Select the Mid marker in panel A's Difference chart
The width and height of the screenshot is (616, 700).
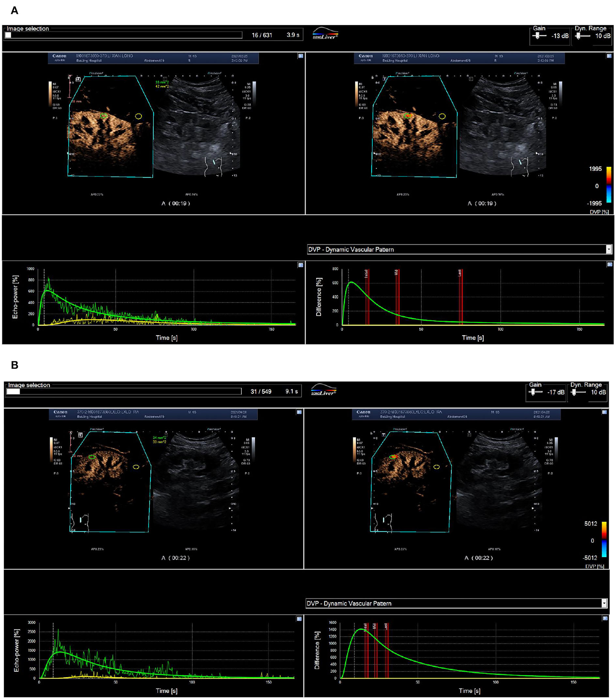coord(397,297)
